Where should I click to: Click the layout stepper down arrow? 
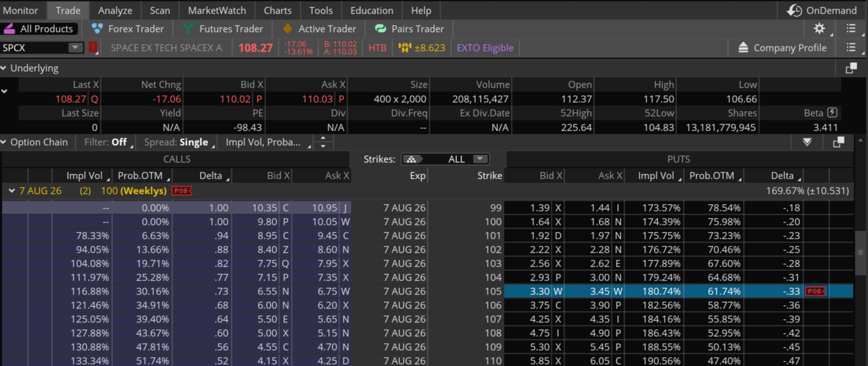pos(323,146)
